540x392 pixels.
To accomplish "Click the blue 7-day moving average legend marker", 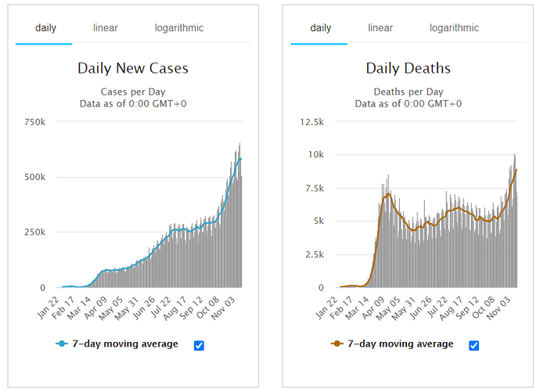I will click(x=61, y=344).
